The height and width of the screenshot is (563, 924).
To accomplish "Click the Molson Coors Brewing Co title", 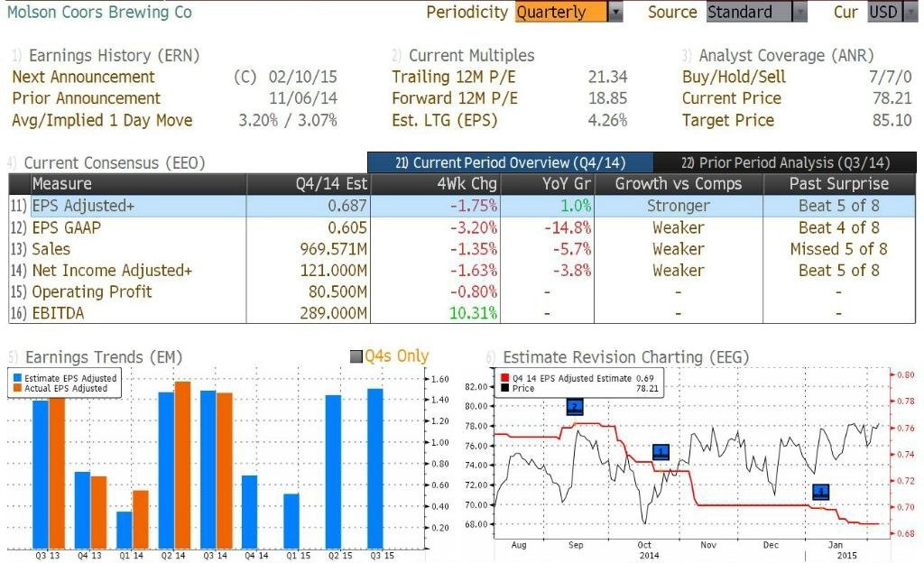I will click(x=99, y=12).
